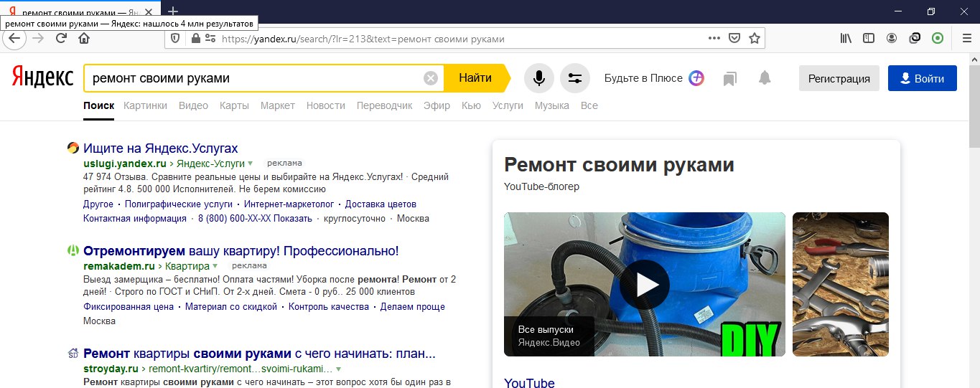
Task: Click the Фиксированная цена sitelink
Action: [129, 306]
